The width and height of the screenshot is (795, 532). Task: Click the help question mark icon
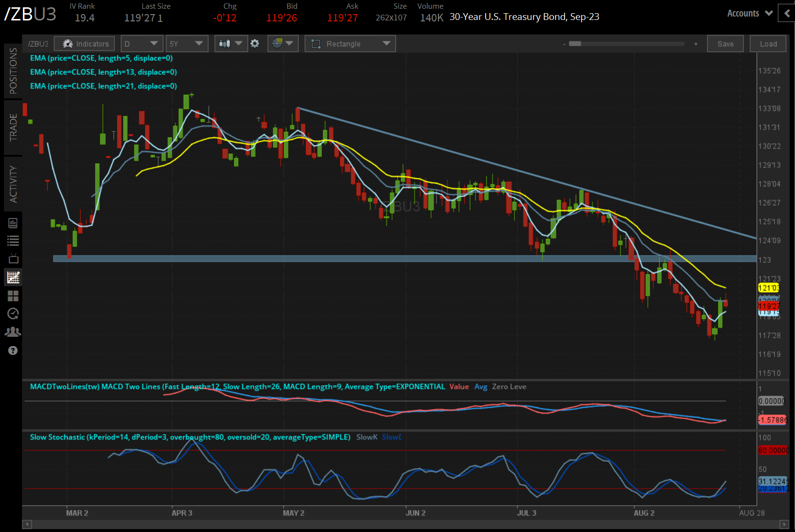(x=13, y=350)
